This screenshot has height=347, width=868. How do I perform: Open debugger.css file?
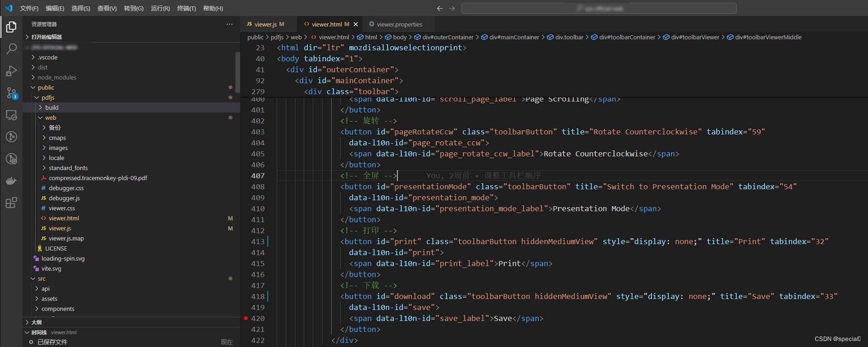(x=131, y=188)
